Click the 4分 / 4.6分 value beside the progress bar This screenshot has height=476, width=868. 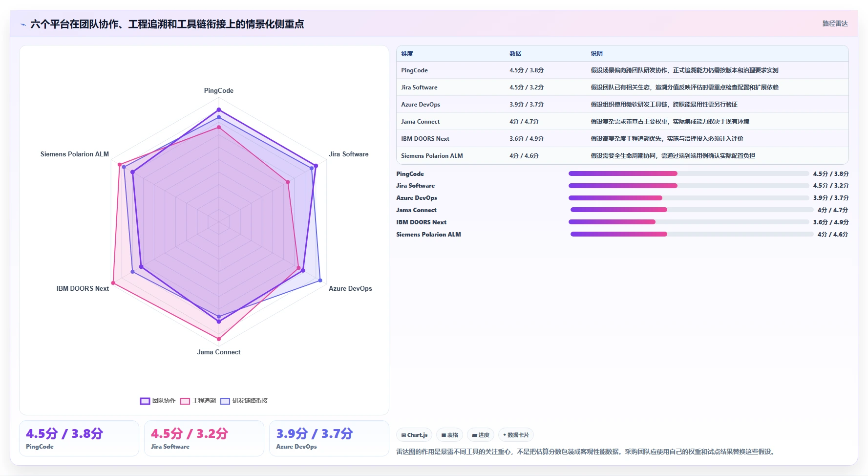(x=833, y=235)
